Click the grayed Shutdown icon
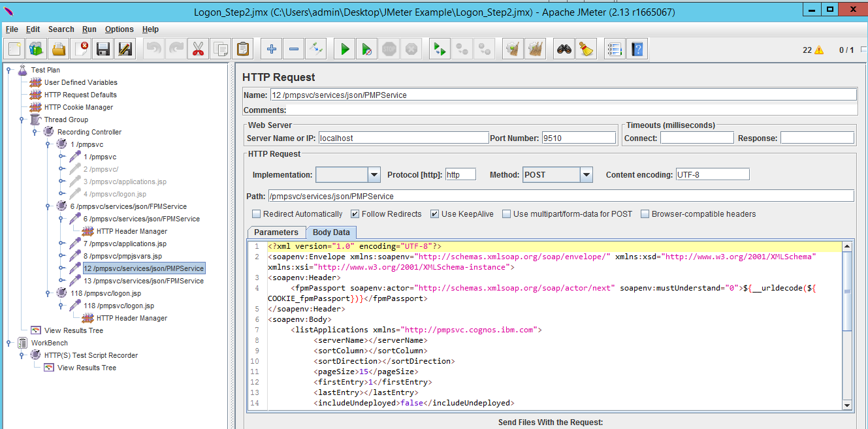This screenshot has width=868, height=429. coord(411,48)
